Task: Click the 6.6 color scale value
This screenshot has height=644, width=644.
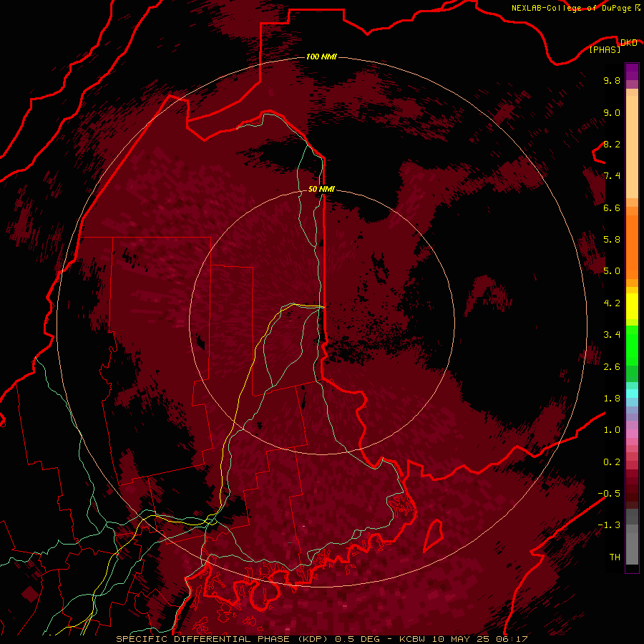Action: point(612,208)
